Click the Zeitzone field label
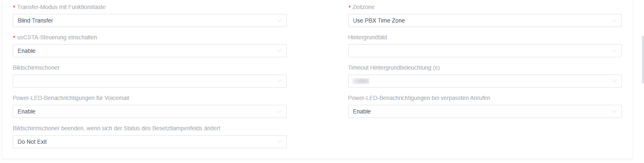This screenshot has width=644, height=163. tap(363, 7)
